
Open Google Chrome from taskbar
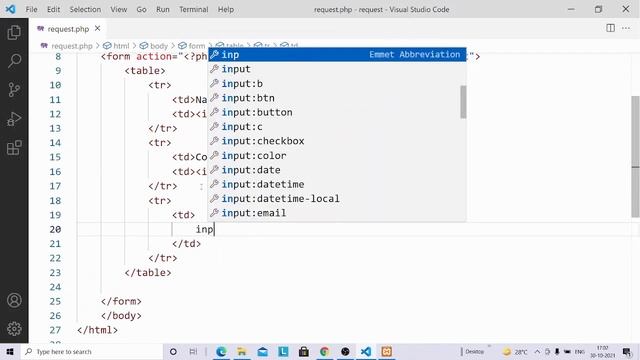pyautogui.click(x=324, y=351)
